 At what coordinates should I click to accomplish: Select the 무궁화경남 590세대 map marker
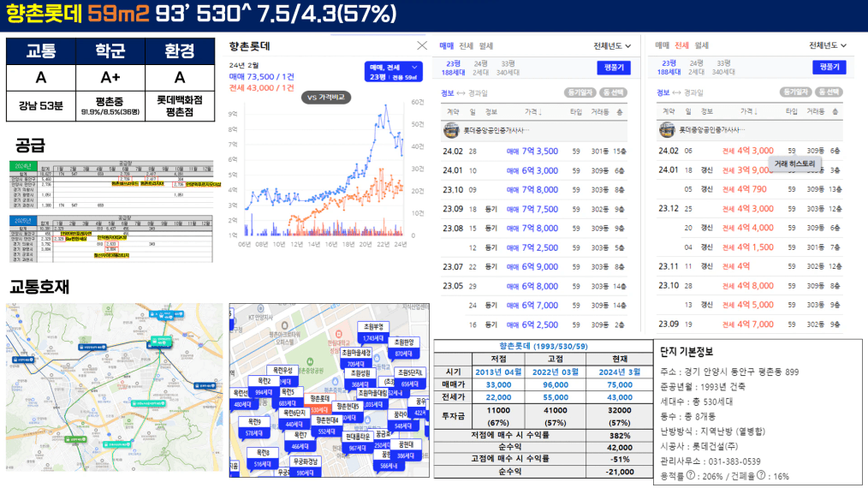pos(305,467)
